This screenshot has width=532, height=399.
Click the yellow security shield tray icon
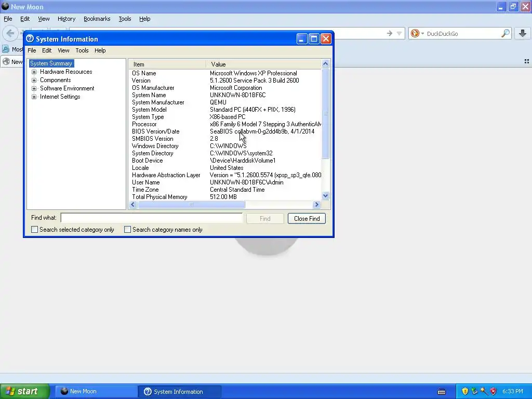pos(465,392)
